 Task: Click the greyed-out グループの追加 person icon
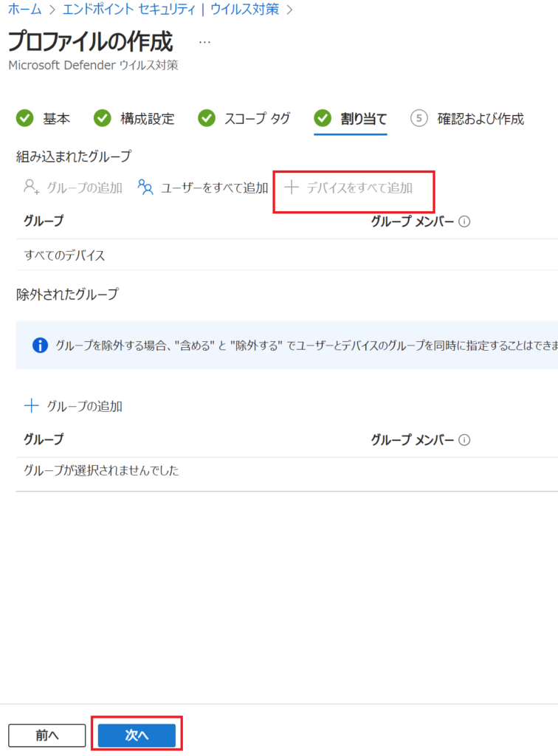31,188
